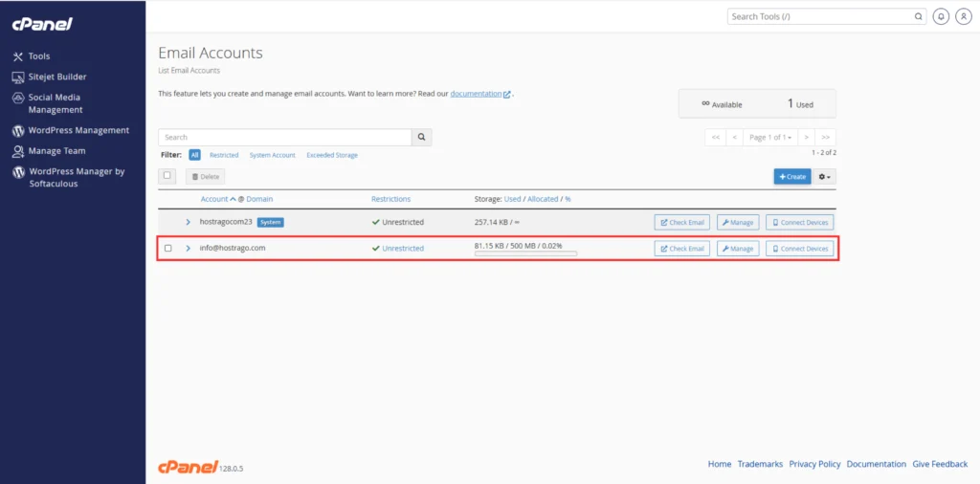
Task: Click the email search magnifier button
Action: 422,138
